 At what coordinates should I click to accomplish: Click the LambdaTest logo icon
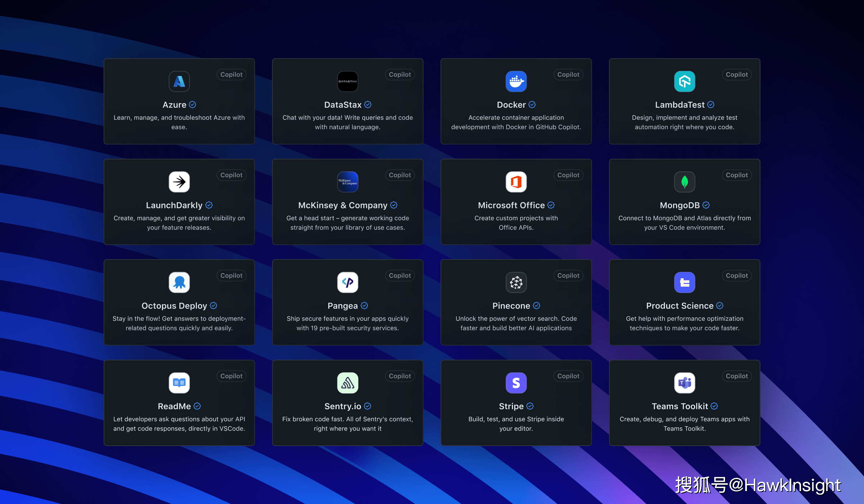click(x=685, y=81)
